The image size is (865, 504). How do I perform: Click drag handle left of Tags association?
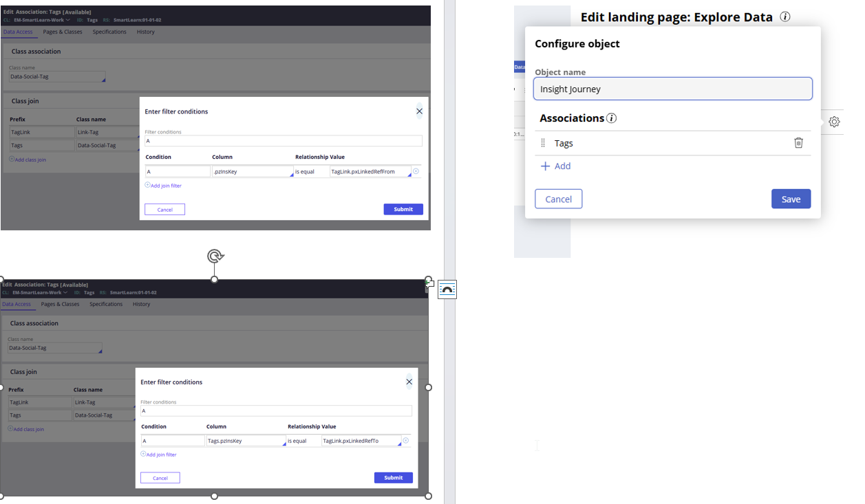click(543, 143)
